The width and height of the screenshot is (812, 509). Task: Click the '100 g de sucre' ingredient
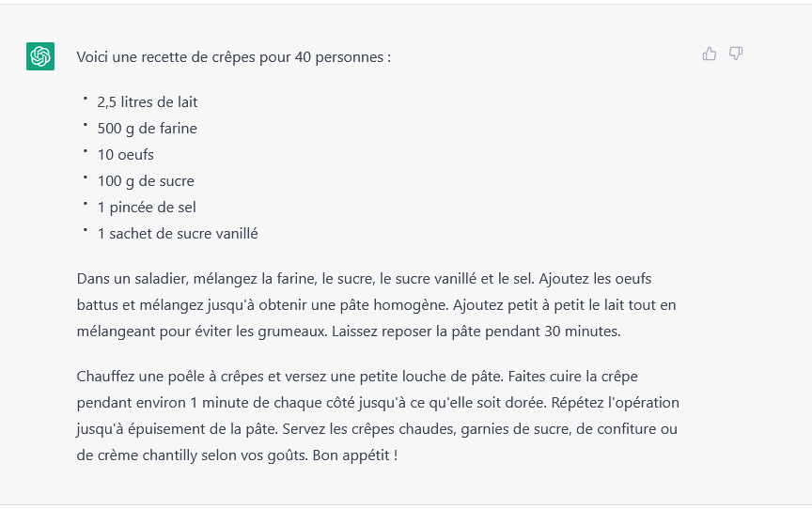[x=146, y=181]
